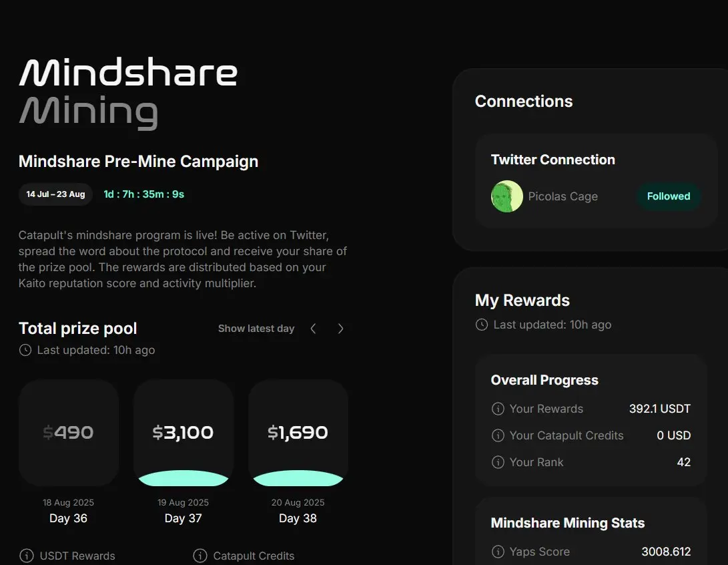This screenshot has height=565, width=728.
Task: Click the 19 Aug 2025 date label
Action: [183, 502]
